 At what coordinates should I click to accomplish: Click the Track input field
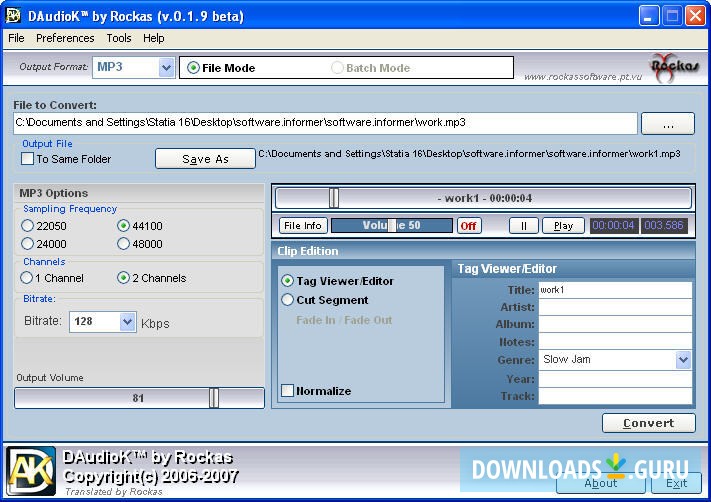(x=615, y=396)
